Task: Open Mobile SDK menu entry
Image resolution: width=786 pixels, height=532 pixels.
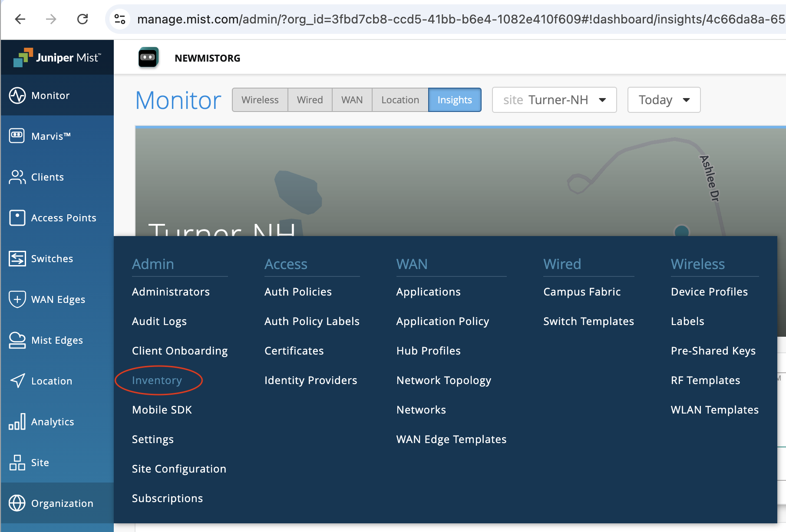Action: [162, 410]
